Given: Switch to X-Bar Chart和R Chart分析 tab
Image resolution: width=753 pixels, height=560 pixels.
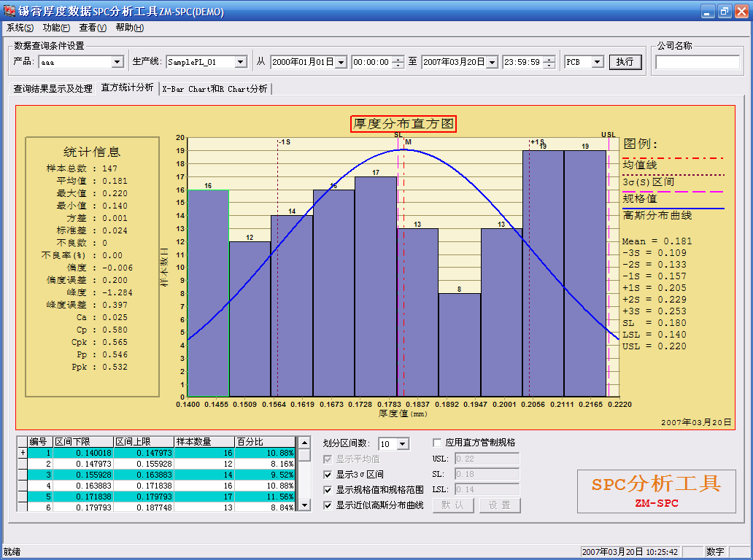Looking at the screenshot, I should (x=215, y=89).
